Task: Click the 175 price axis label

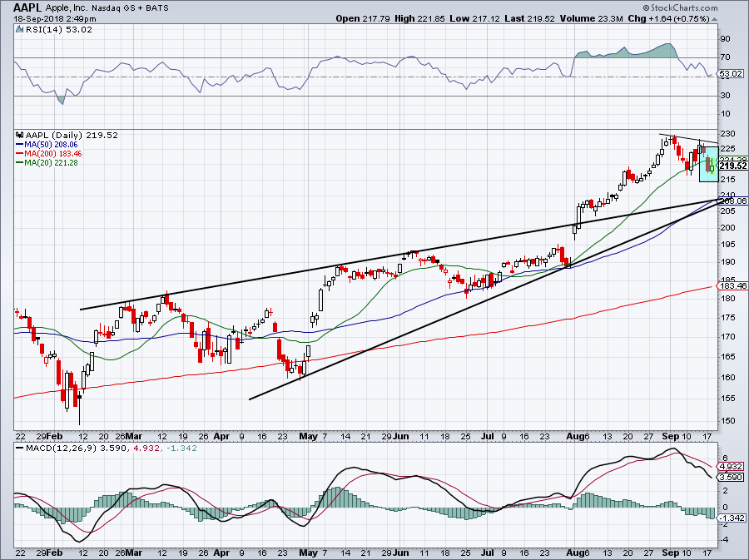Action: [x=727, y=318]
